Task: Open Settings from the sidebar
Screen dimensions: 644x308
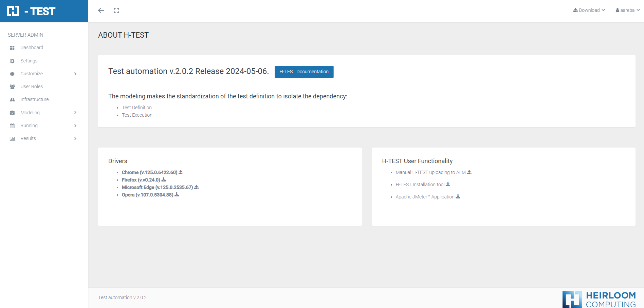Action: (29, 61)
